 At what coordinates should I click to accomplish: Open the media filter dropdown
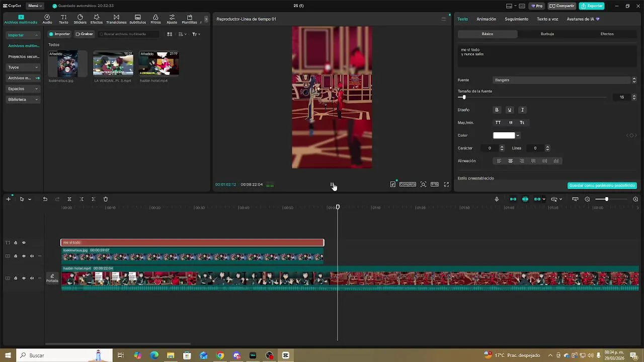196,34
